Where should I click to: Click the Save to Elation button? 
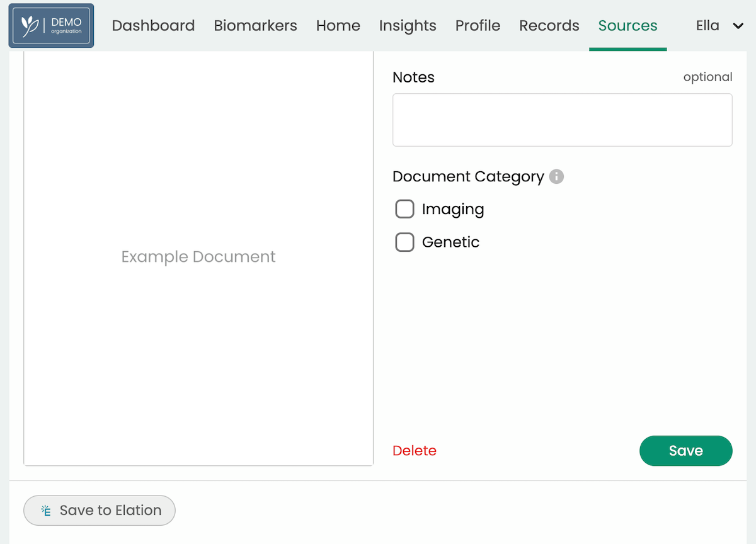(x=100, y=510)
